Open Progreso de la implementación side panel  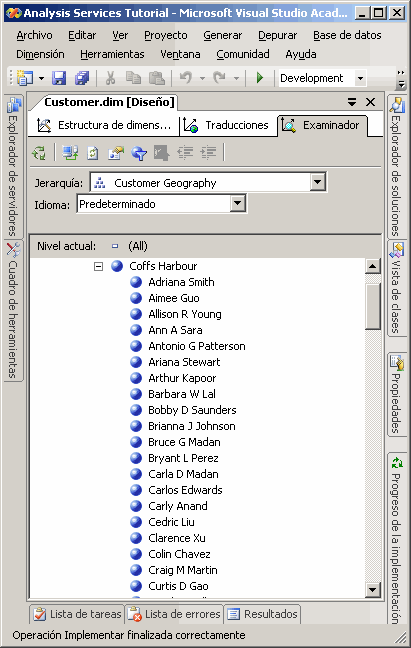tap(397, 538)
